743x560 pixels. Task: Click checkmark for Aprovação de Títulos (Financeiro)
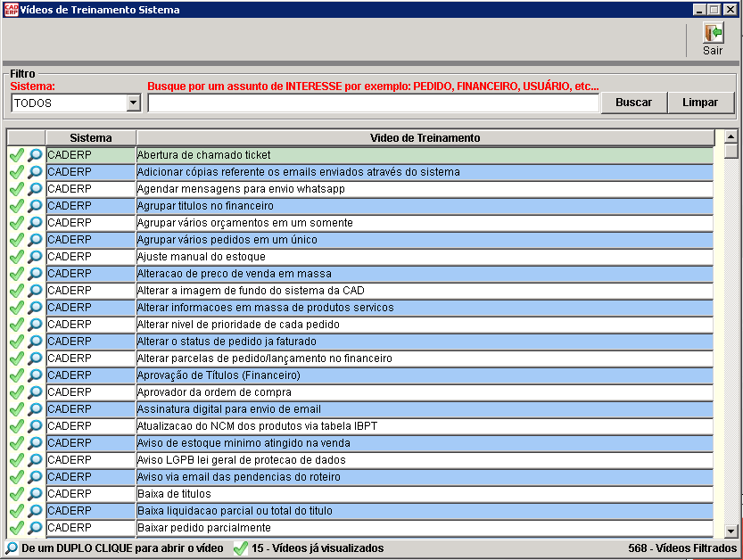17,375
